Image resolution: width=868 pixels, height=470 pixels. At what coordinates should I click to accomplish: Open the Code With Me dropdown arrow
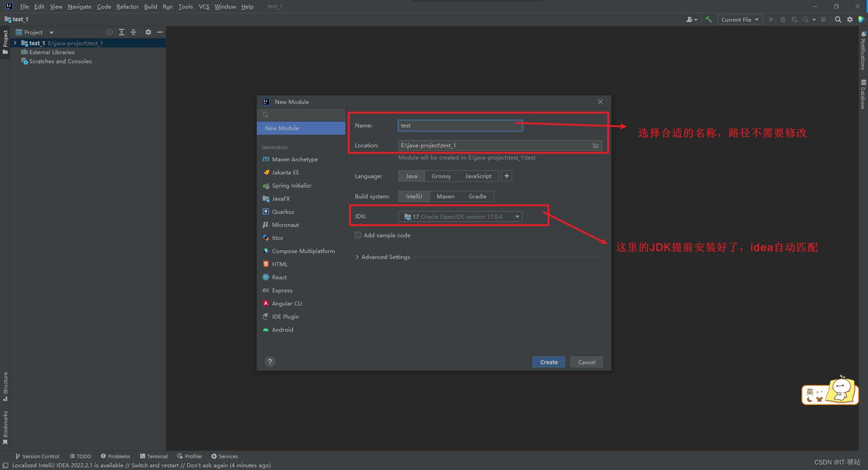pyautogui.click(x=696, y=20)
